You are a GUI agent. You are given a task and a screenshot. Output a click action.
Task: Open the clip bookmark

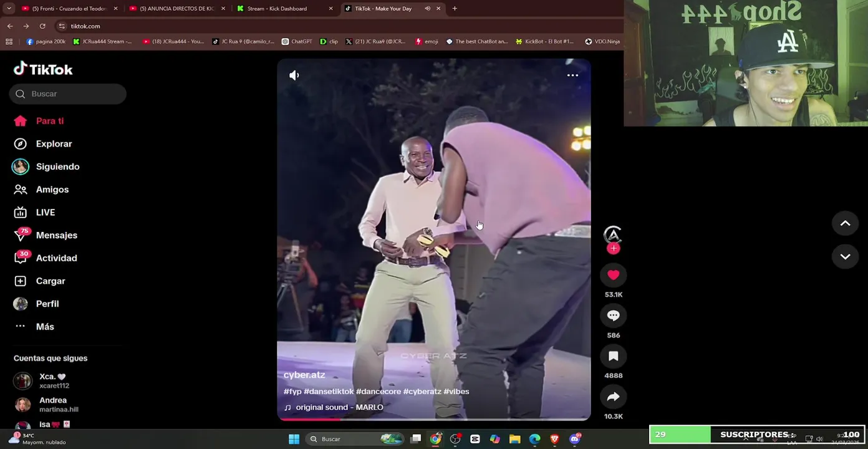point(329,42)
